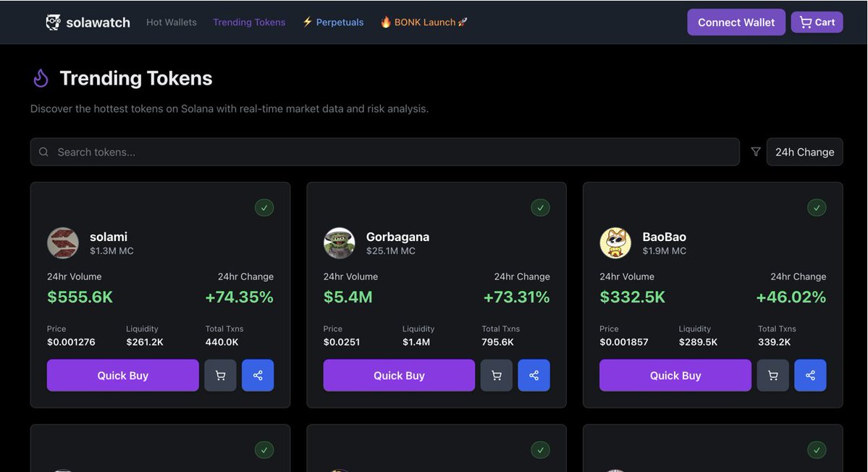This screenshot has height=472, width=868.
Task: Add solami to cart using cart icon
Action: (x=220, y=375)
